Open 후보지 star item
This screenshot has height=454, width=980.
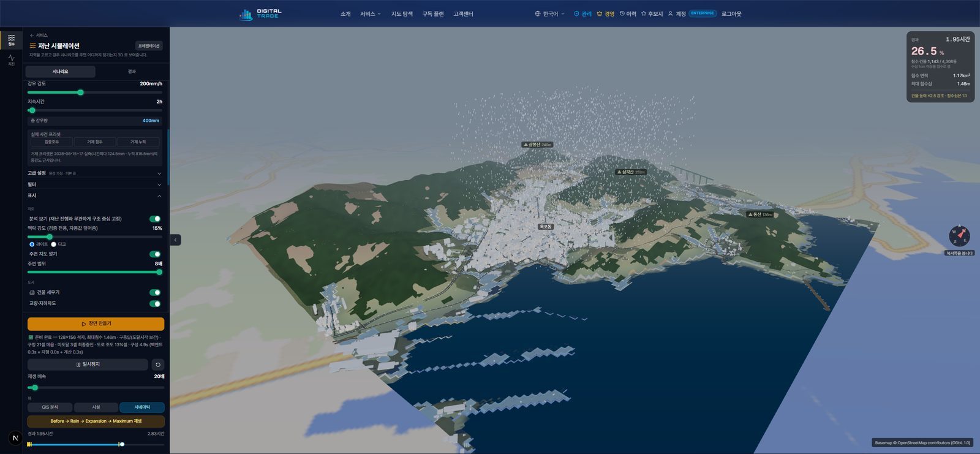point(652,13)
